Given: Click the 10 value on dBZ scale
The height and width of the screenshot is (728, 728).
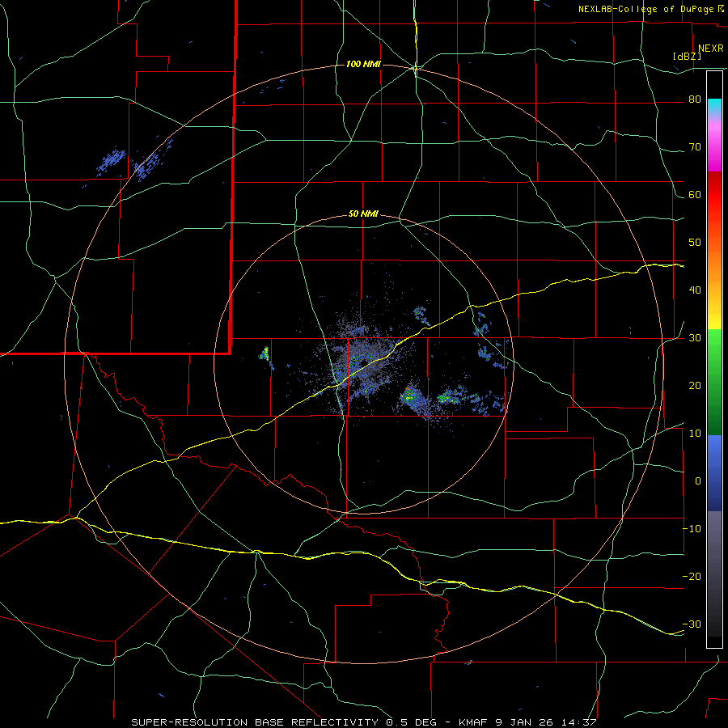Looking at the screenshot, I should click(x=695, y=434).
